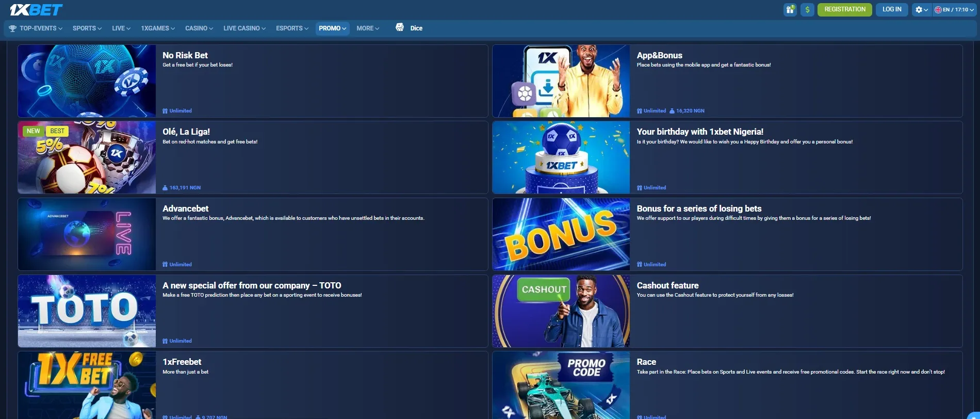
Task: Open the Cashout feature title
Action: tap(667, 285)
